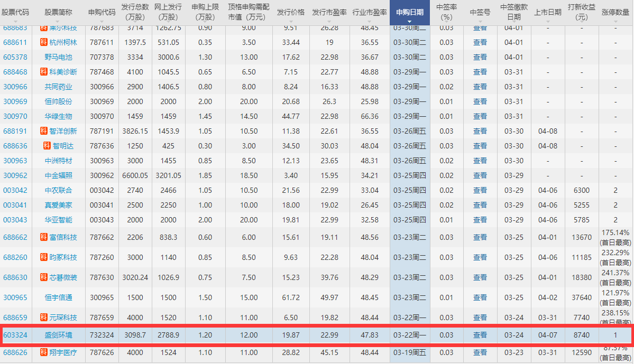
Task: Sort table by 发行价格 column header
Action: (x=291, y=13)
